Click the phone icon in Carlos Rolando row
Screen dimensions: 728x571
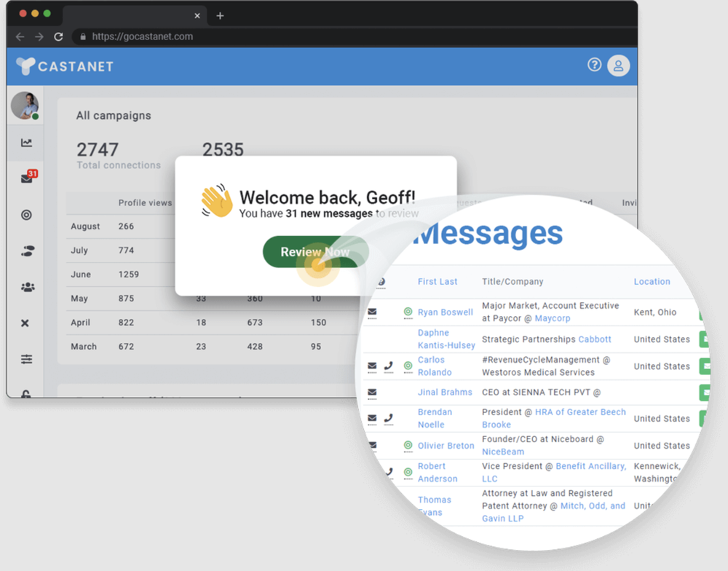coord(389,366)
